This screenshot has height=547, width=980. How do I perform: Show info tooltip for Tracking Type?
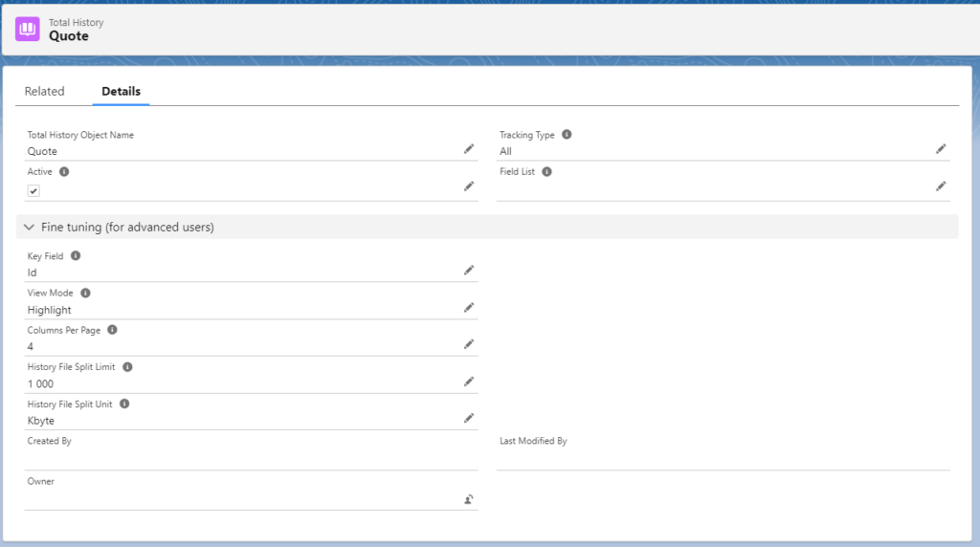click(567, 135)
